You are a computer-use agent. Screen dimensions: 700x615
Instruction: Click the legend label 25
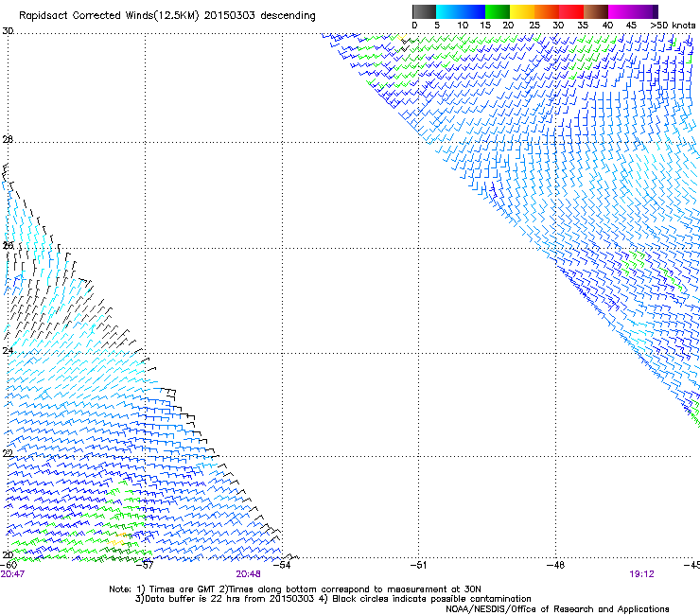534,26
